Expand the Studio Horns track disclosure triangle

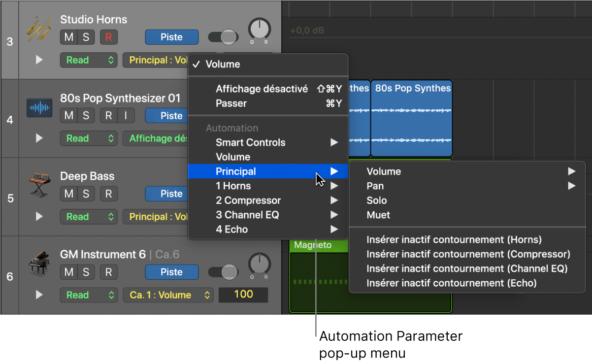coord(39,60)
